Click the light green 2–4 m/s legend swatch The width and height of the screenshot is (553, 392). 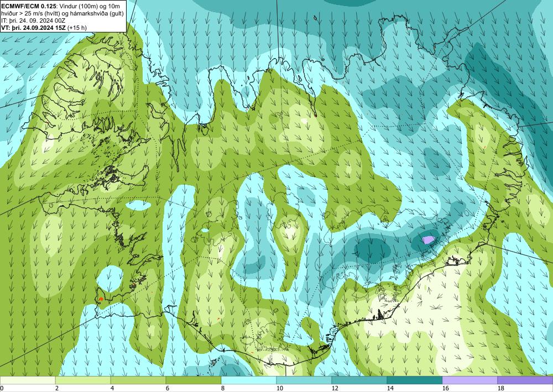pyautogui.click(x=83, y=380)
